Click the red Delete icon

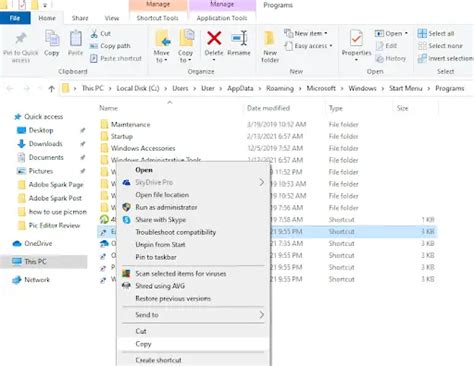click(214, 38)
